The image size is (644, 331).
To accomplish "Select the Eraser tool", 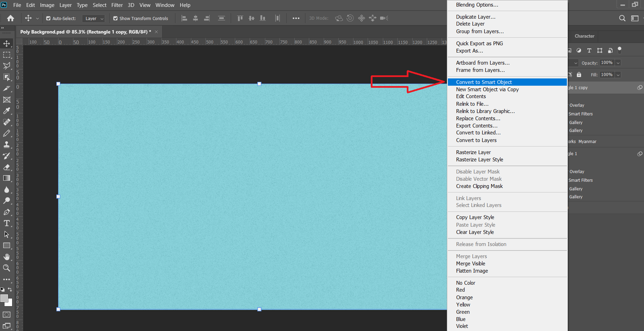I will pos(7,167).
